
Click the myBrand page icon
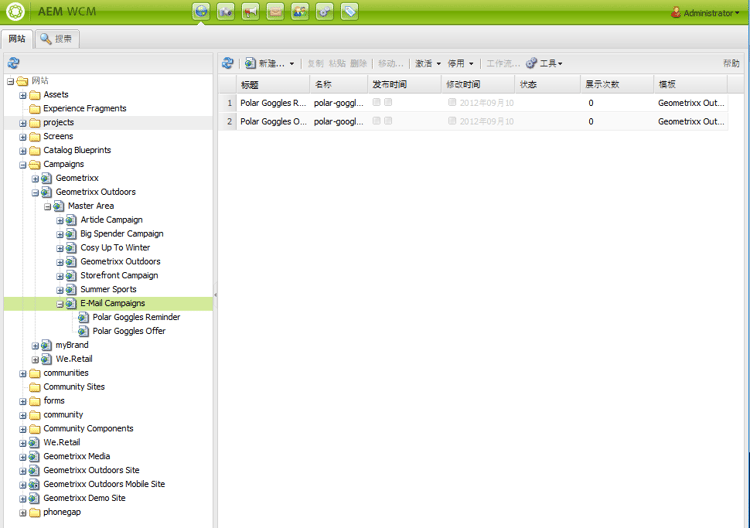[x=46, y=345]
